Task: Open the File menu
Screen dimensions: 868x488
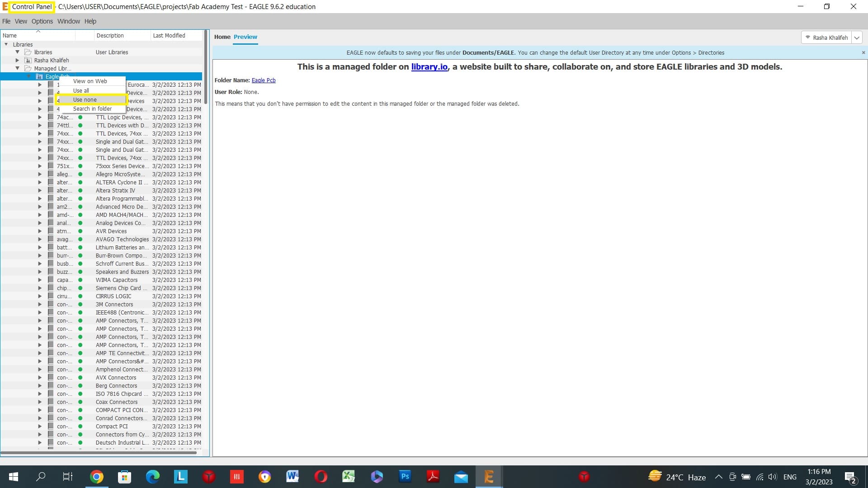Action: pos(6,21)
